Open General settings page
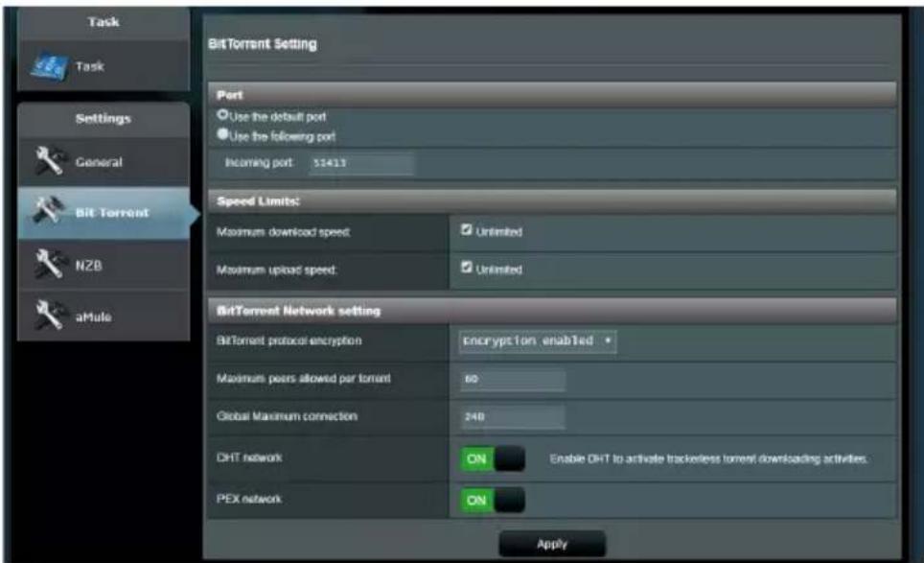This screenshot has height=563, width=924. (104, 161)
